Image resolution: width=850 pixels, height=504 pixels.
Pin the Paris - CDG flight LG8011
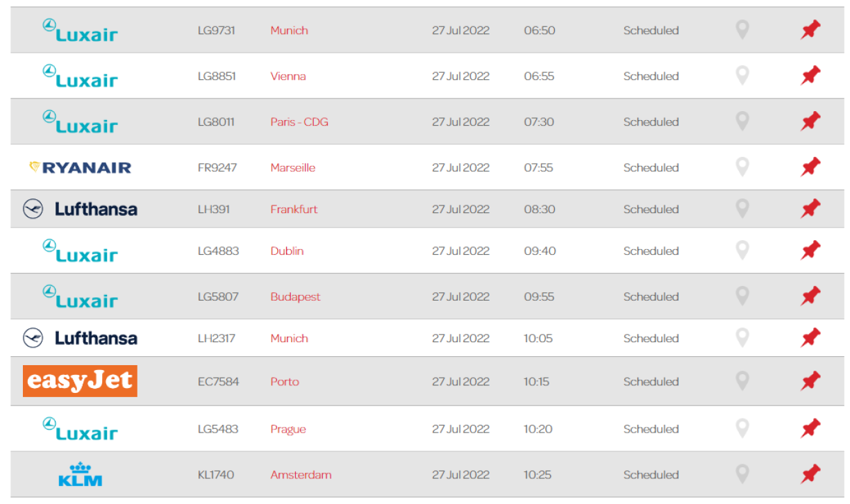click(810, 122)
